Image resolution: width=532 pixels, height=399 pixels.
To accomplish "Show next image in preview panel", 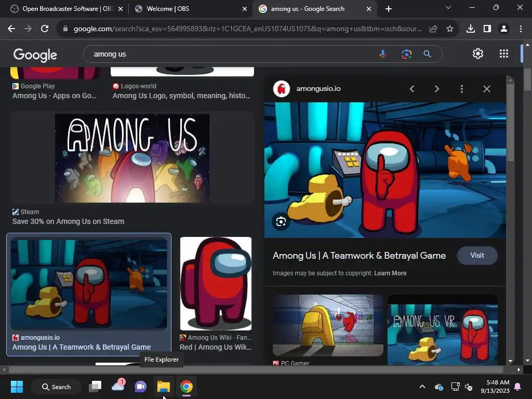I will click(x=437, y=89).
